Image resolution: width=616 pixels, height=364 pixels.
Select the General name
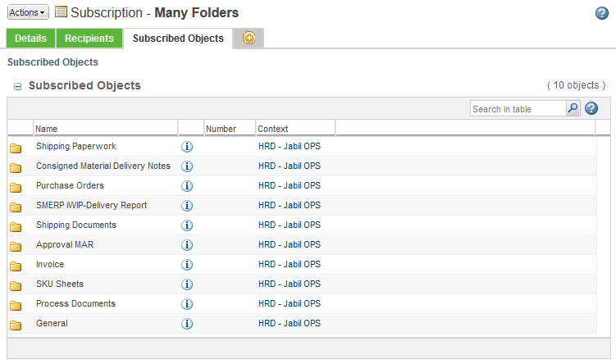tap(52, 323)
